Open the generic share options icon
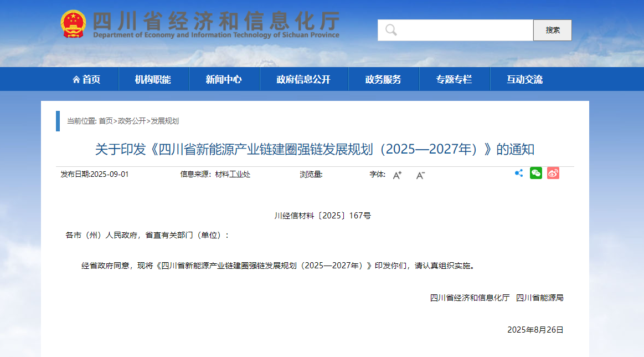The image size is (644, 357). (518, 173)
